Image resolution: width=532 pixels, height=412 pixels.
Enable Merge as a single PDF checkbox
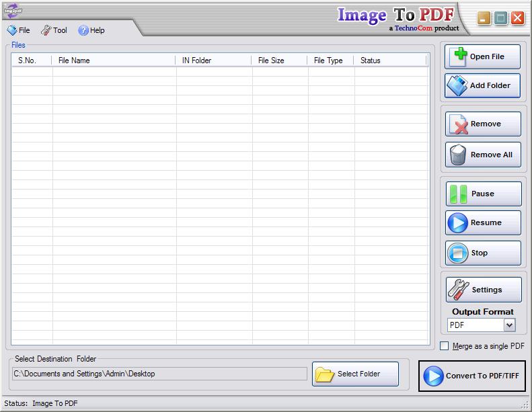(x=444, y=346)
